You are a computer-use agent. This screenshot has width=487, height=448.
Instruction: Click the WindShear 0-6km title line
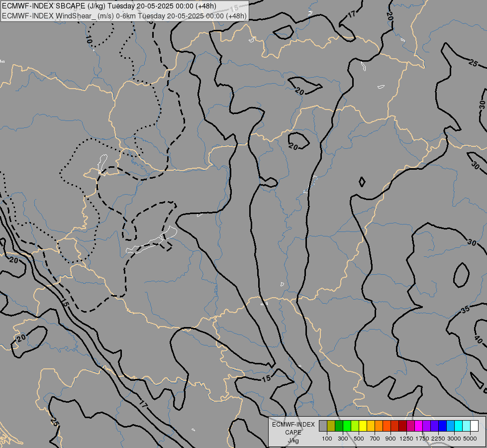click(x=124, y=16)
